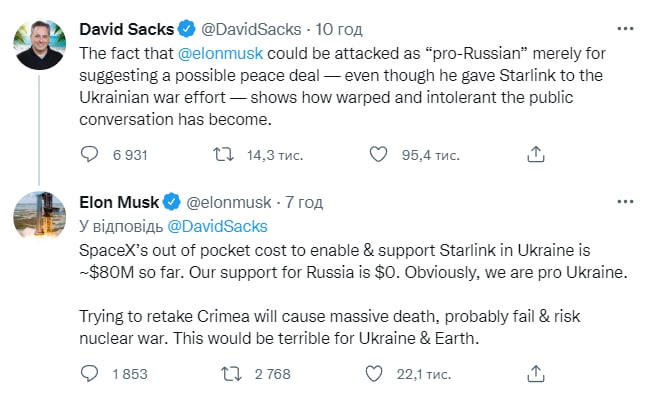
Task: Open the @DavidSacks handle in header
Action: click(x=251, y=29)
